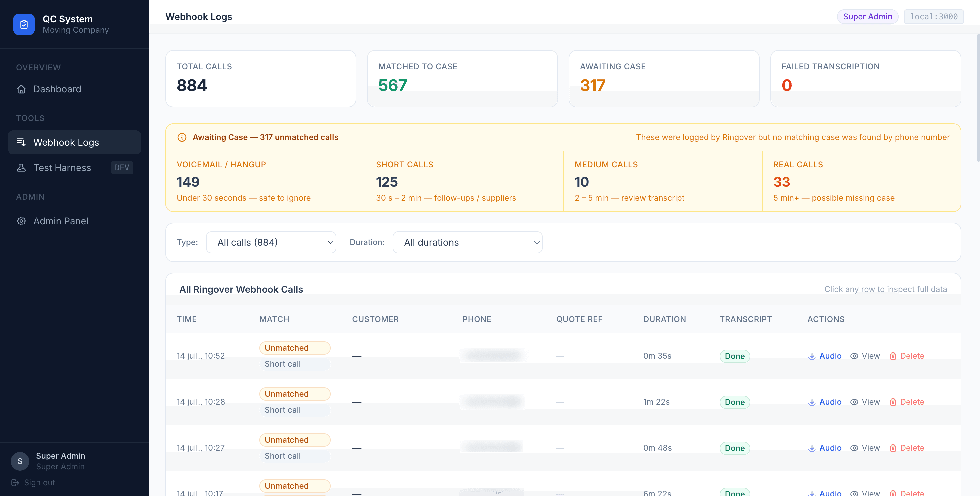Click the Webhook Logs list icon in sidebar
Viewport: 980px width, 496px height.
21,142
